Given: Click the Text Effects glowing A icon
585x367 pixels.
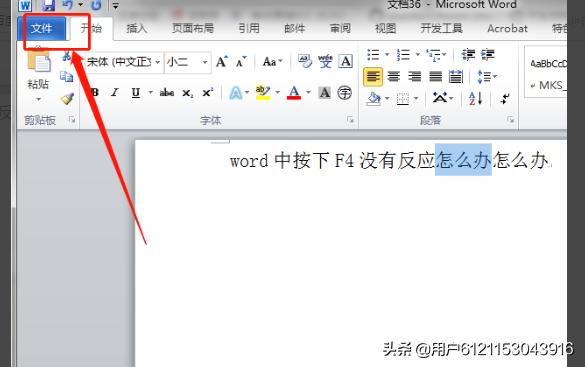Looking at the screenshot, I should pyautogui.click(x=236, y=93).
